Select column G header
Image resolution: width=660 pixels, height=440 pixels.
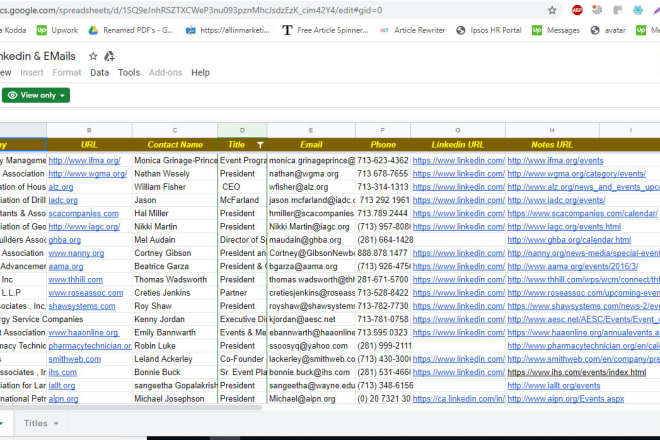coord(458,130)
